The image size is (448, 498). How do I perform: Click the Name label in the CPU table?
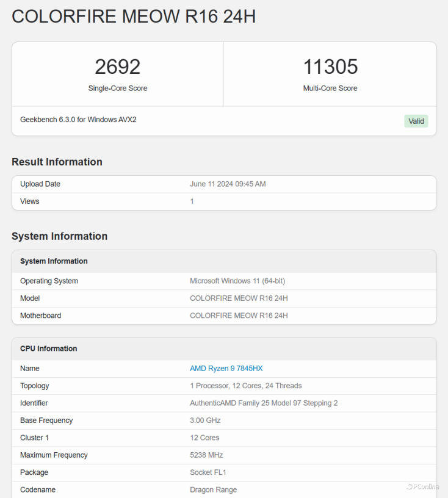click(30, 369)
